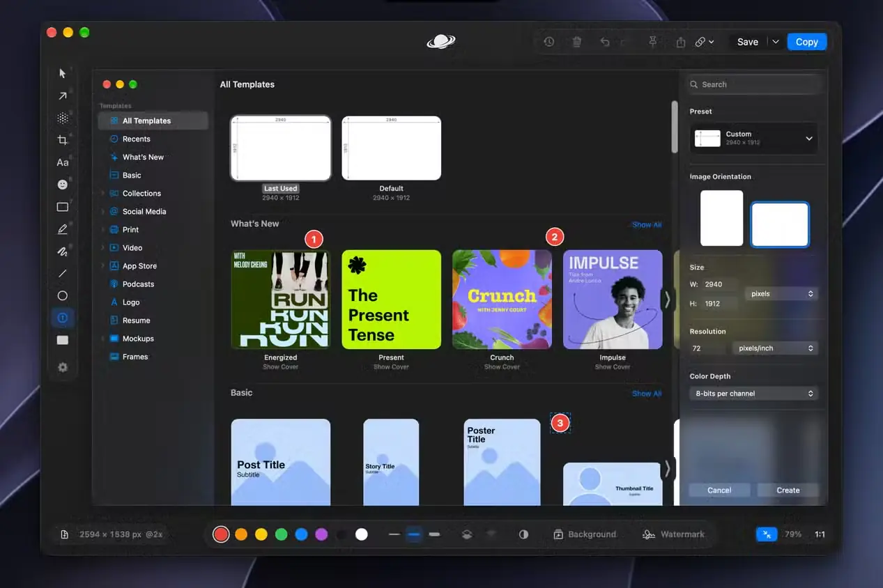Choose the highlighter pen tool
This screenshot has height=588, width=883.
click(x=63, y=229)
